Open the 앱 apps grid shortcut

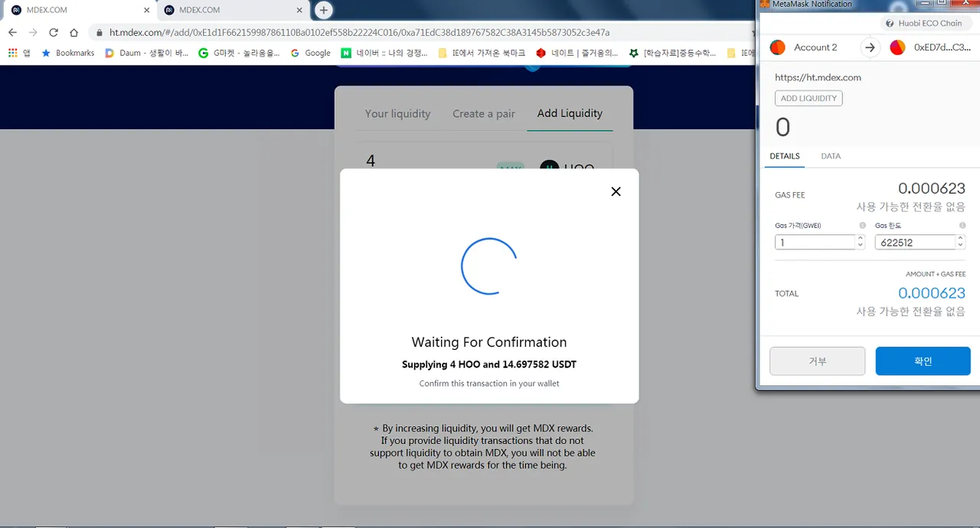[19, 53]
